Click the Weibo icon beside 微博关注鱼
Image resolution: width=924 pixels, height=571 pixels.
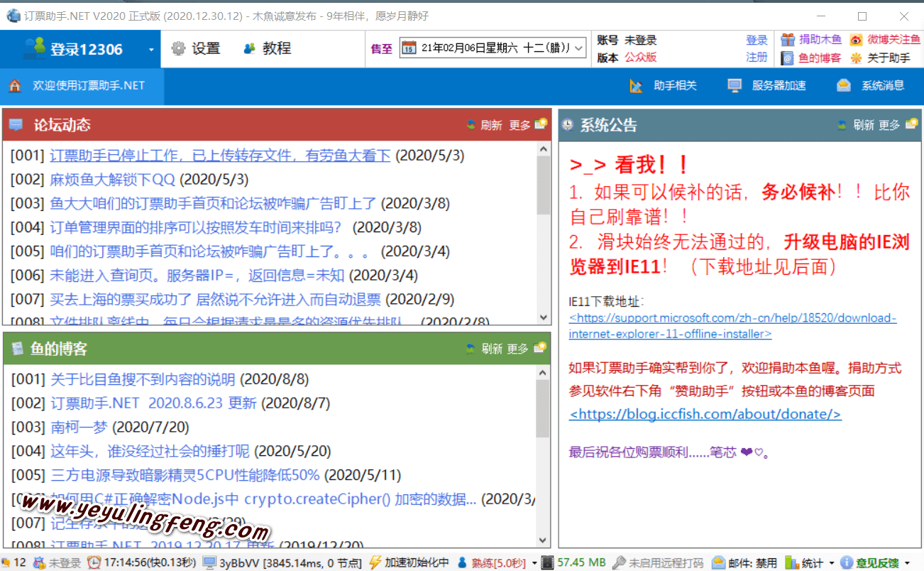(x=857, y=40)
